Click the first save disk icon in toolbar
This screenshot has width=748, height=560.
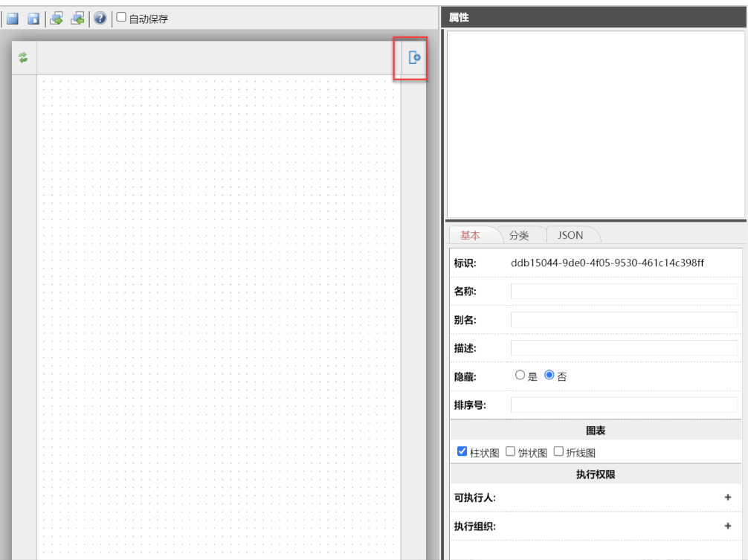coord(13,19)
